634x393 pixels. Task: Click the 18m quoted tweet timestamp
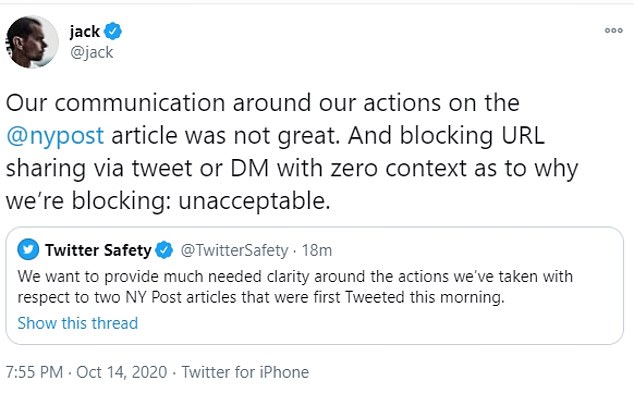coord(317,251)
